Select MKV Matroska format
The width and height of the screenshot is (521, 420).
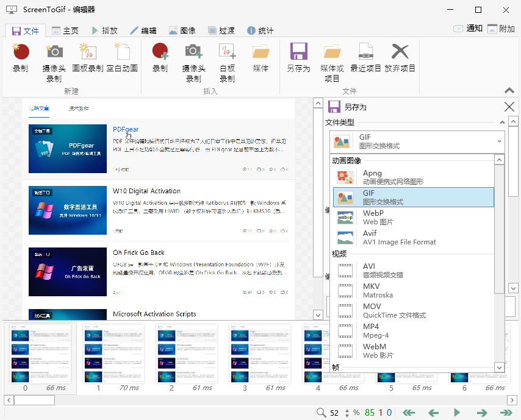click(414, 291)
